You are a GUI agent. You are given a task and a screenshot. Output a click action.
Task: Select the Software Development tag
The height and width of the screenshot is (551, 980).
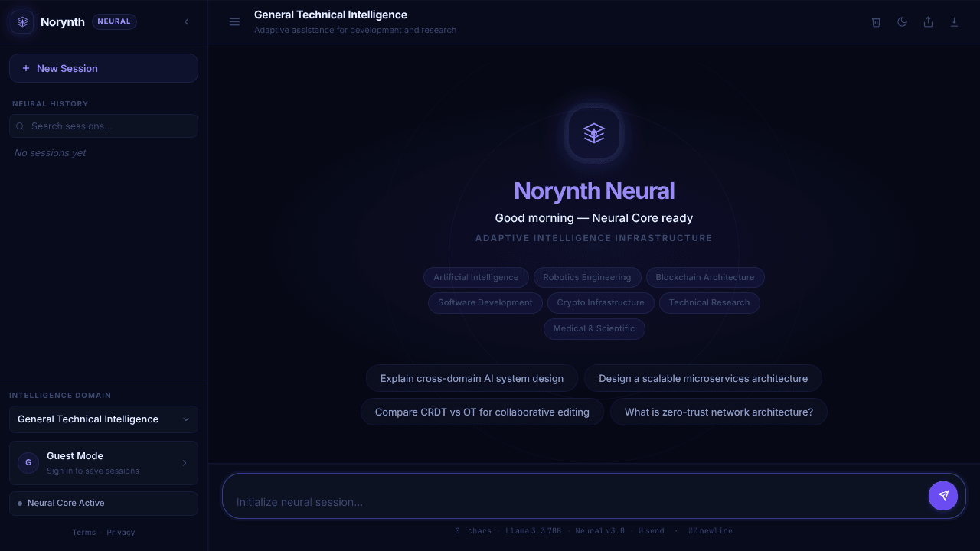[485, 302]
